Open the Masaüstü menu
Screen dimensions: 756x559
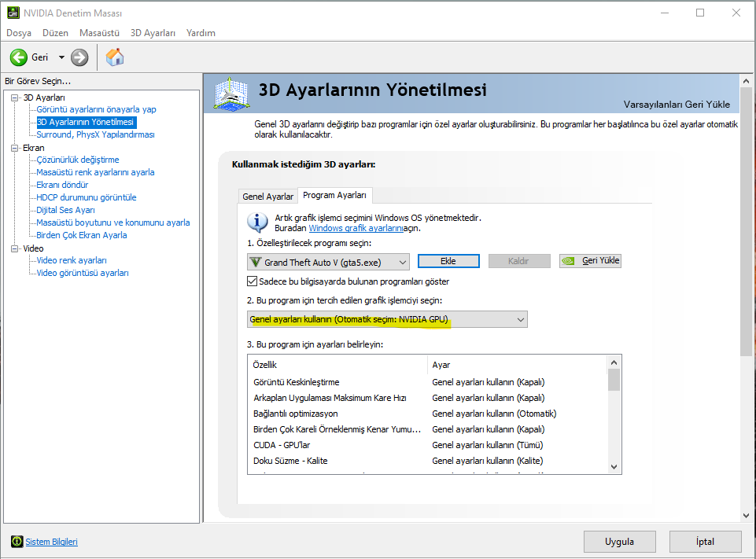[99, 33]
